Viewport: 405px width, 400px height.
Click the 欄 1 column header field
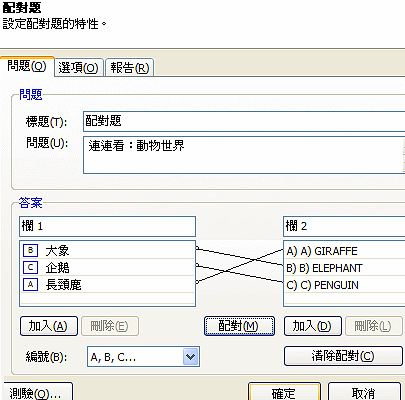[107, 226]
